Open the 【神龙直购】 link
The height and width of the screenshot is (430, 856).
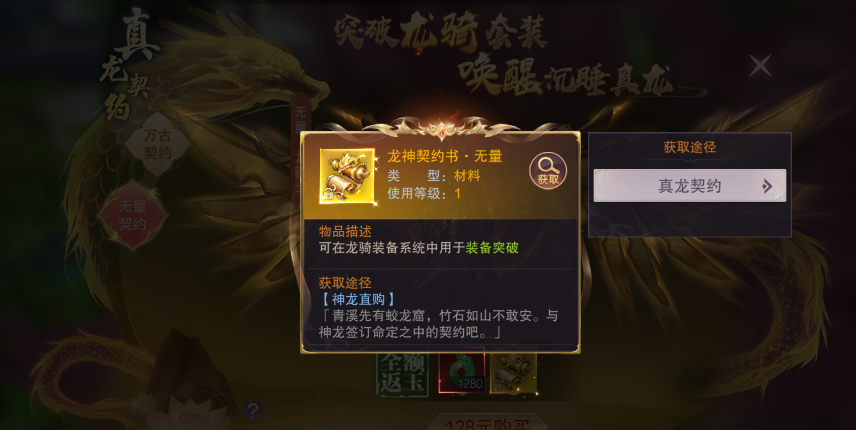point(358,299)
